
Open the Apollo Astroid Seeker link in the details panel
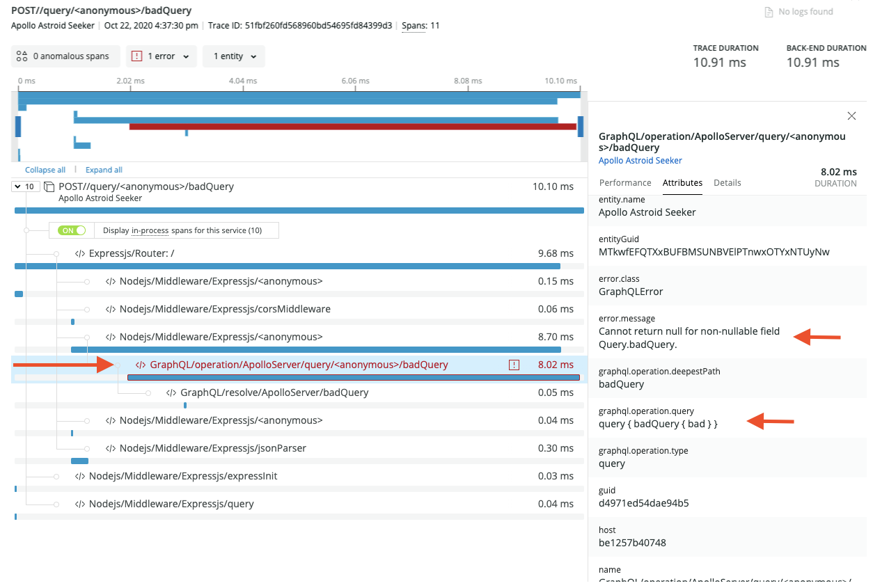[x=640, y=161]
